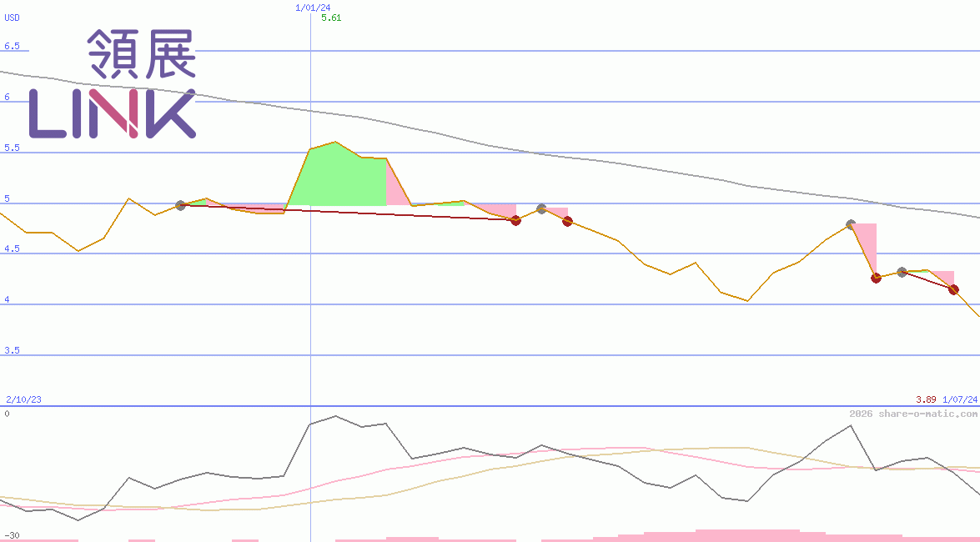Click the 1/07/24 end date label

pyautogui.click(x=960, y=399)
